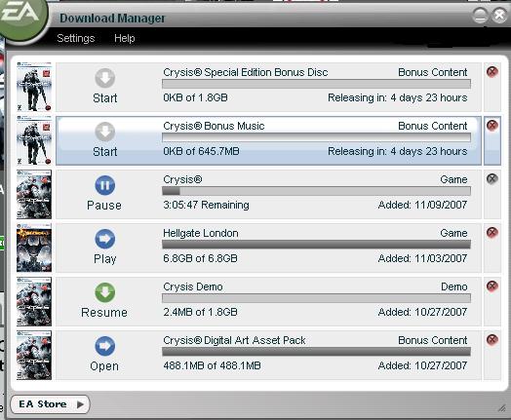Click the '0KB of 645.7MB' text
Viewport: 511px width, 420px height.
pyautogui.click(x=202, y=151)
